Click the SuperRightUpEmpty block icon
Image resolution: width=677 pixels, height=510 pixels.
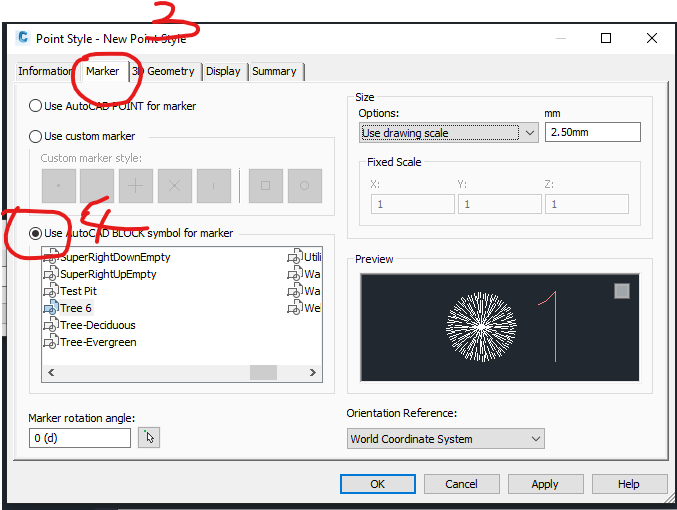tap(51, 274)
